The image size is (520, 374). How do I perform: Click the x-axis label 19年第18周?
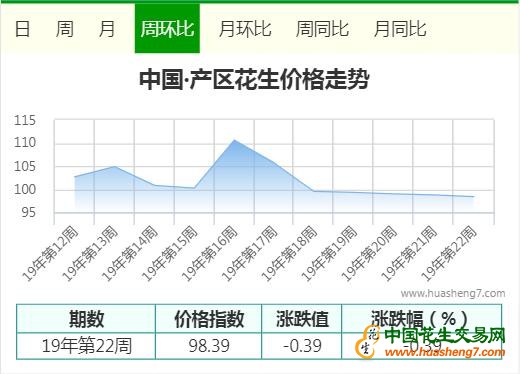(289, 253)
